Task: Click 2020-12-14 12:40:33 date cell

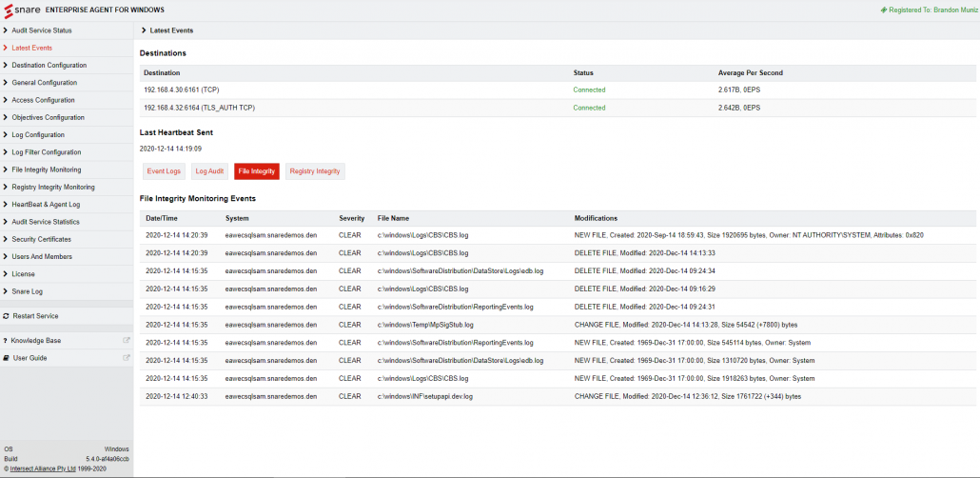Action: [x=177, y=397]
